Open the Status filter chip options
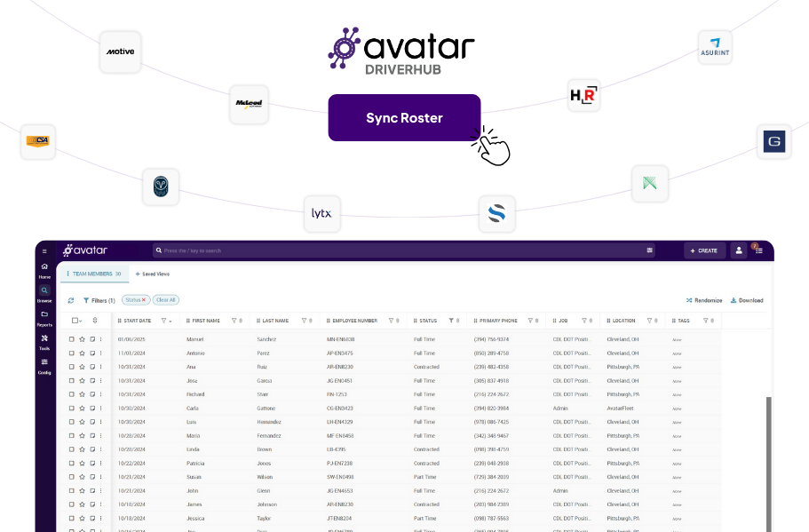Screen dimensions: 809x532 tap(135, 299)
